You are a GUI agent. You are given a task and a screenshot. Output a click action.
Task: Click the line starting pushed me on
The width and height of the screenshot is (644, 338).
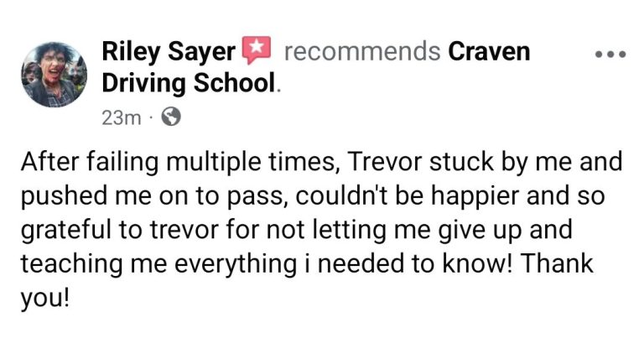pos(313,196)
